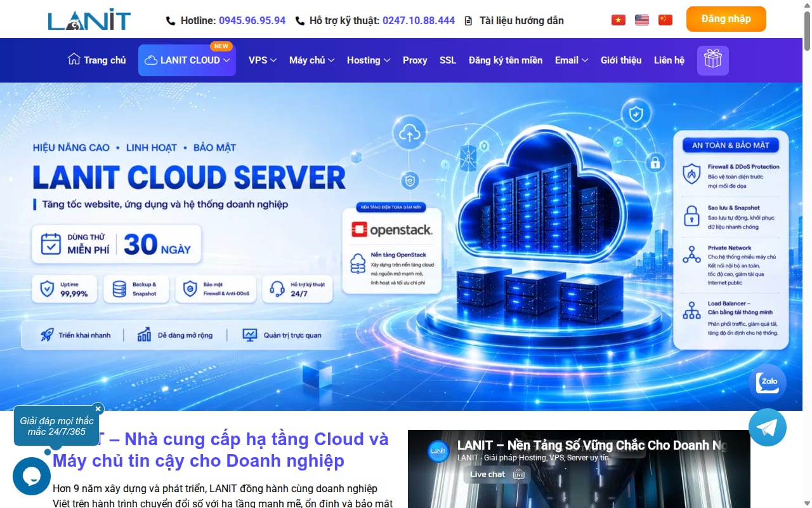
Task: Call technical support number 0247.10.88.444
Action: [x=419, y=20]
